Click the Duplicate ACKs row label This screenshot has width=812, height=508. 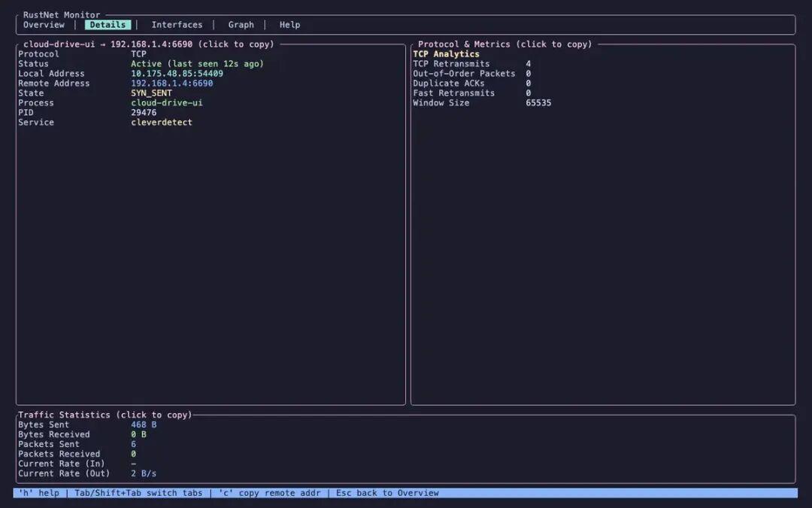pos(448,84)
